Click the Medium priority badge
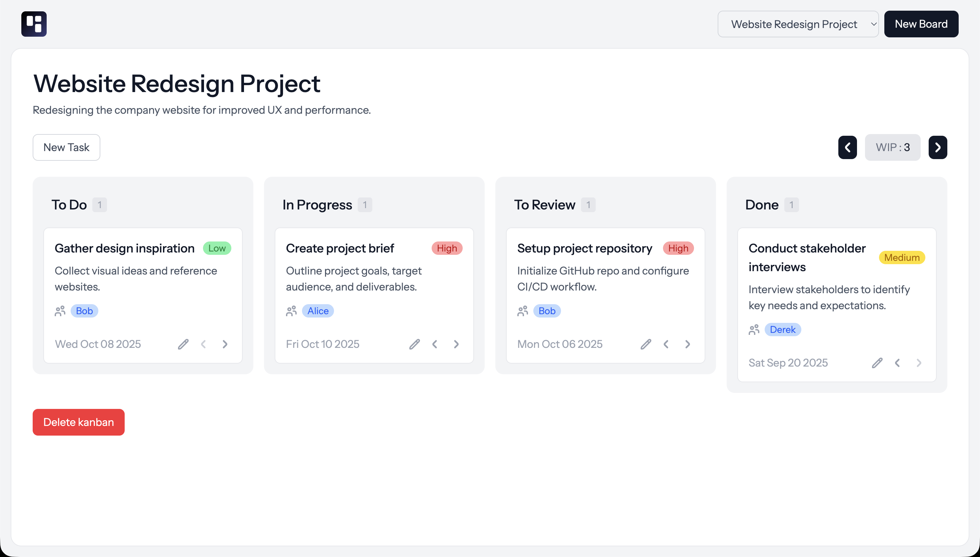The image size is (980, 557). coord(901,257)
